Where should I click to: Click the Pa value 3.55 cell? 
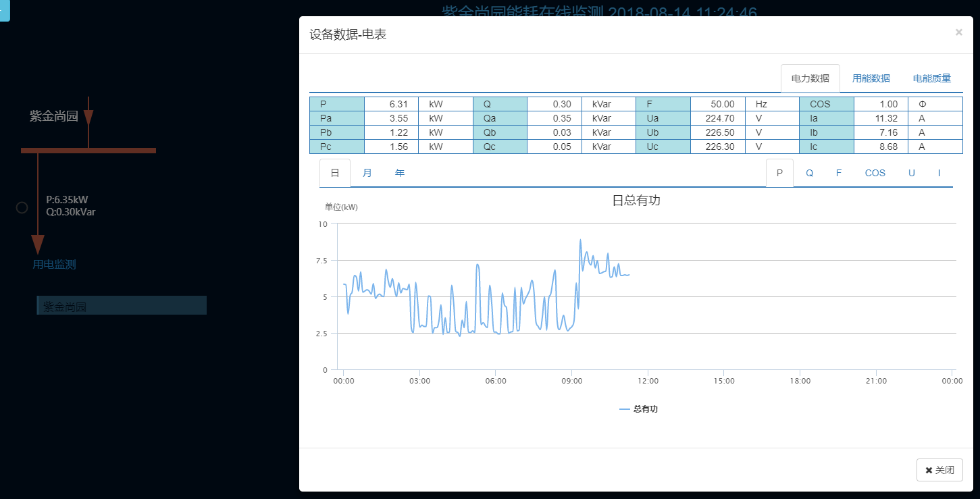(x=391, y=118)
